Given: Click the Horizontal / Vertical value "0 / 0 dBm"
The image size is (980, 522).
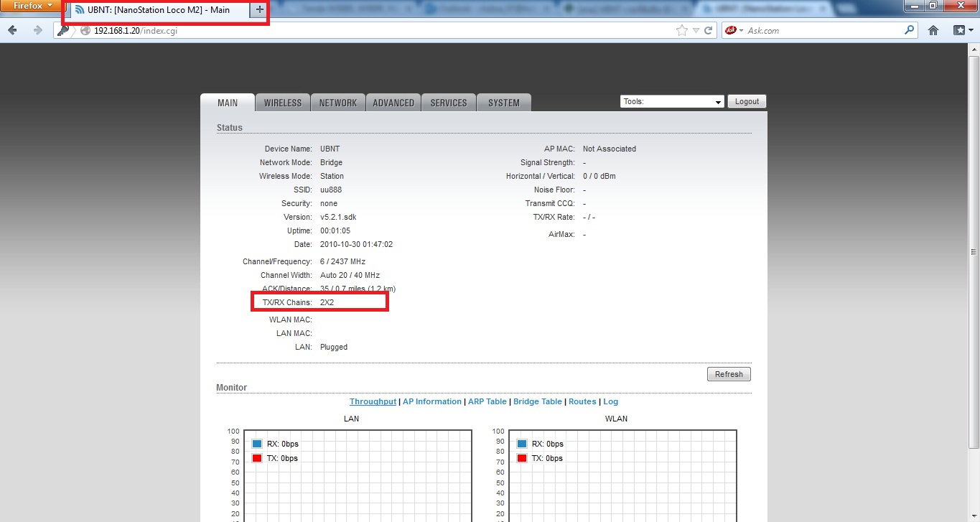Looking at the screenshot, I should point(599,176).
